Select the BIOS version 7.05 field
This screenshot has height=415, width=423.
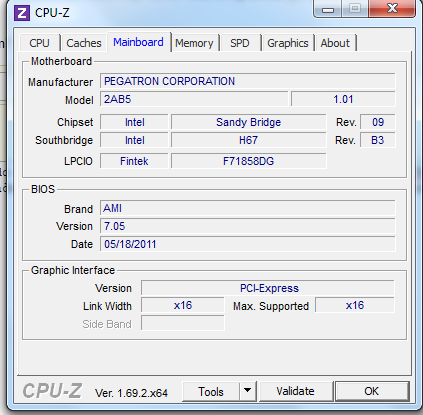click(x=248, y=226)
